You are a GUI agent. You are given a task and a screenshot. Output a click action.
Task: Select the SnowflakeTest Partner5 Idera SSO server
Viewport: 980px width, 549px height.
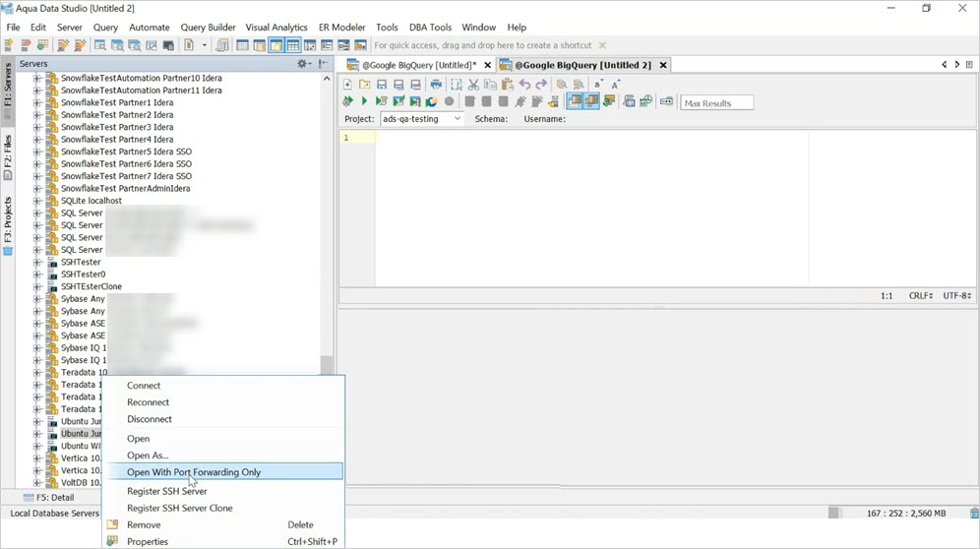tap(126, 152)
